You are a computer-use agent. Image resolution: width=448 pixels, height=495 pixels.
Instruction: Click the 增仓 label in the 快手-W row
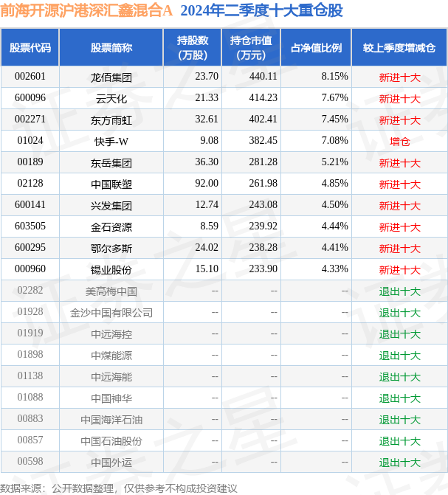(400, 142)
